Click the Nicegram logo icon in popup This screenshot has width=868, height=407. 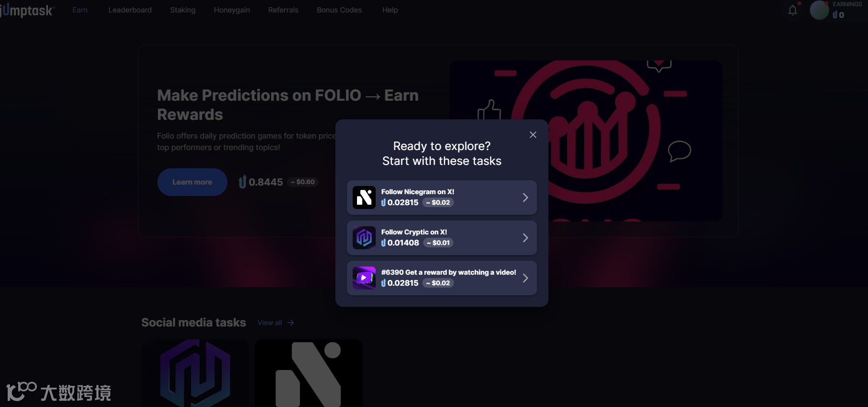(364, 198)
